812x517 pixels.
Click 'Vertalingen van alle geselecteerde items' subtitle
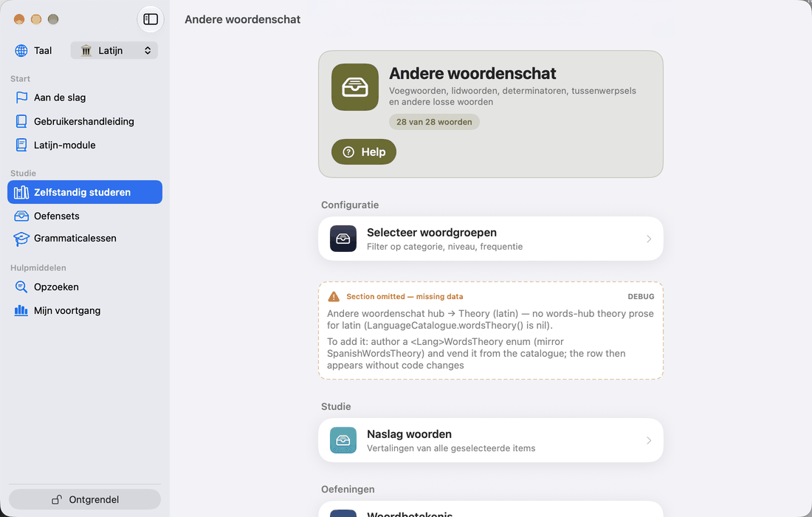[x=451, y=448]
